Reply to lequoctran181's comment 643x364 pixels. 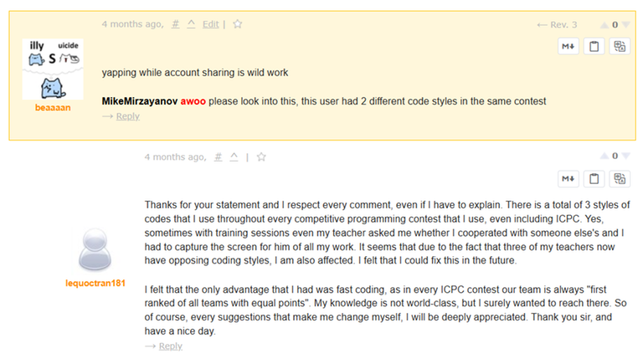170,346
